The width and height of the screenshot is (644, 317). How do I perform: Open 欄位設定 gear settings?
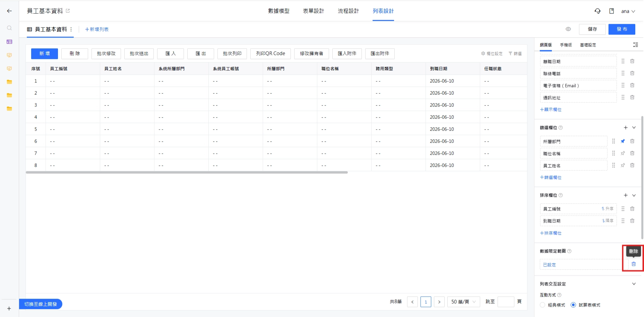tap(492, 54)
